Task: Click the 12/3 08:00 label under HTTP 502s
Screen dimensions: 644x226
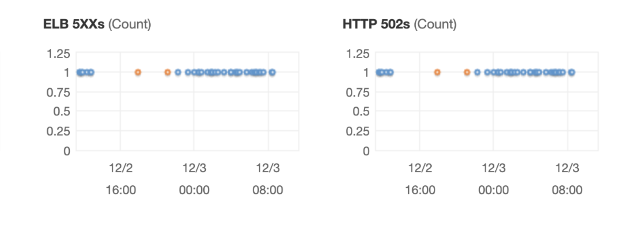Action: pos(567,179)
